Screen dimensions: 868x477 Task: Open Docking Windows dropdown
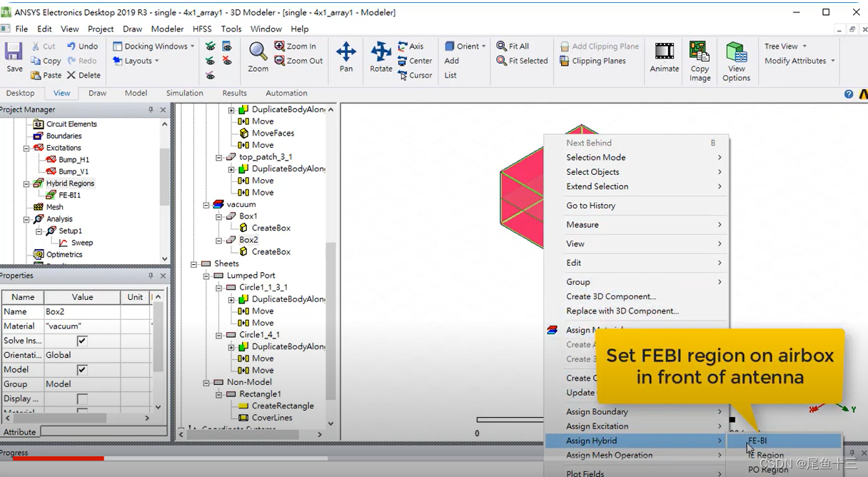[153, 46]
